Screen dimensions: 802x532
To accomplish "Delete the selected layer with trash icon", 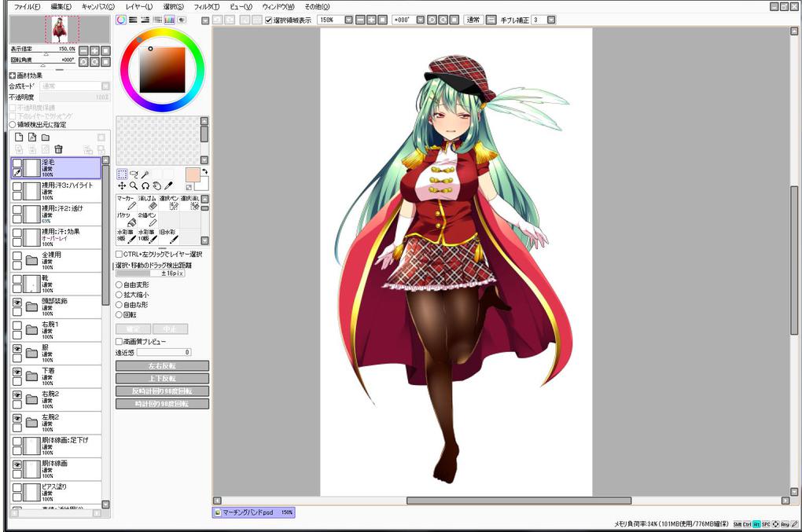I will pos(58,149).
